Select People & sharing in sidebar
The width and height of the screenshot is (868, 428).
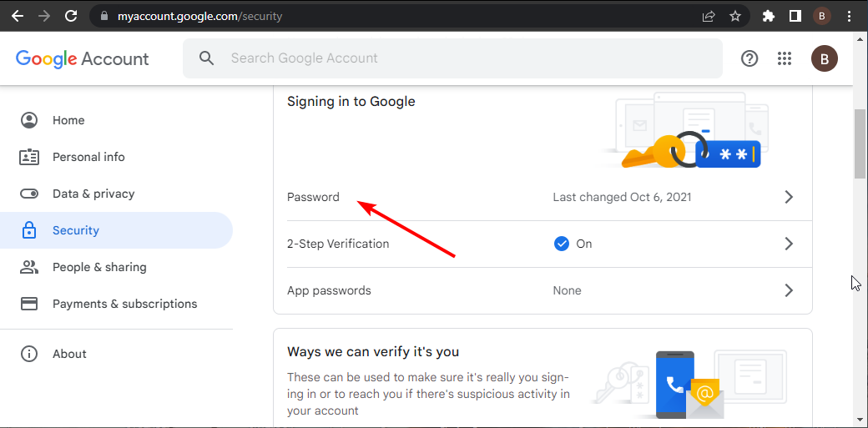click(x=99, y=267)
